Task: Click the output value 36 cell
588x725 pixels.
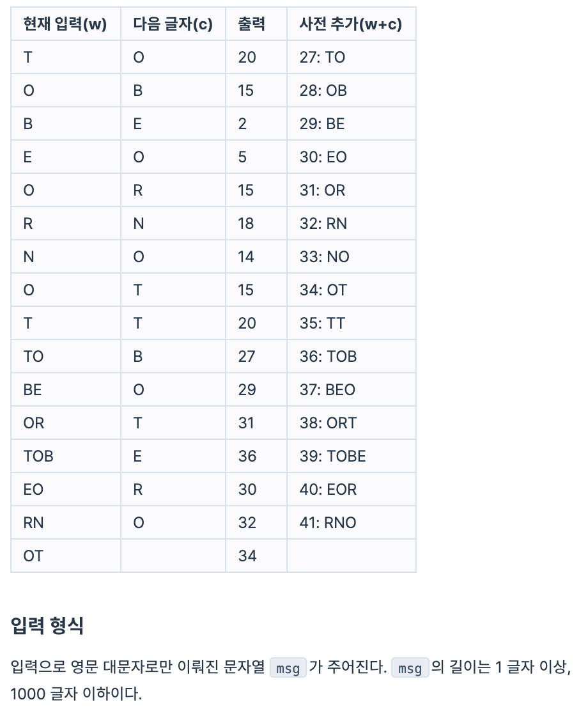Action: [x=247, y=456]
